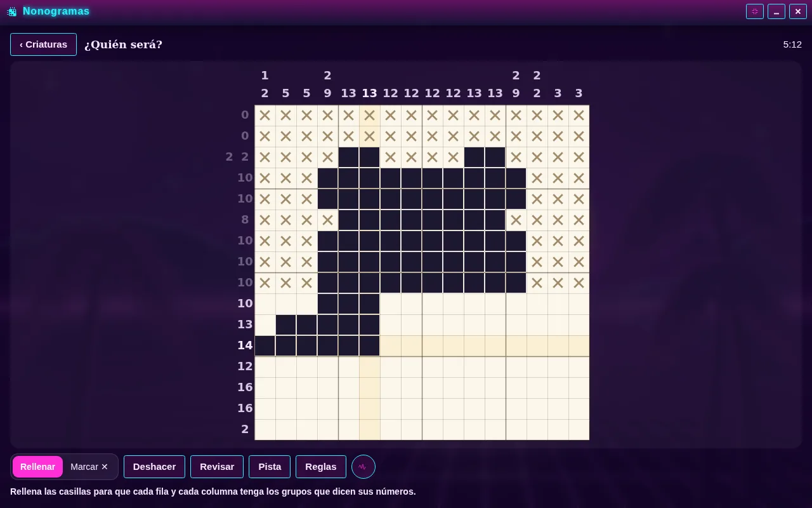The image size is (812, 508).
Task: Fill the bottom-right corner grid cell
Action: (579, 430)
